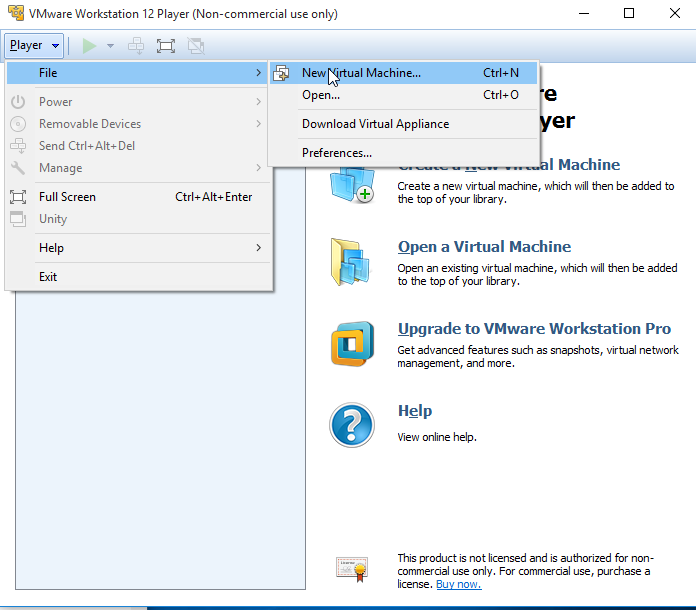Image resolution: width=696 pixels, height=610 pixels.
Task: Open the Open a Virtual Machine link
Action: [484, 247]
